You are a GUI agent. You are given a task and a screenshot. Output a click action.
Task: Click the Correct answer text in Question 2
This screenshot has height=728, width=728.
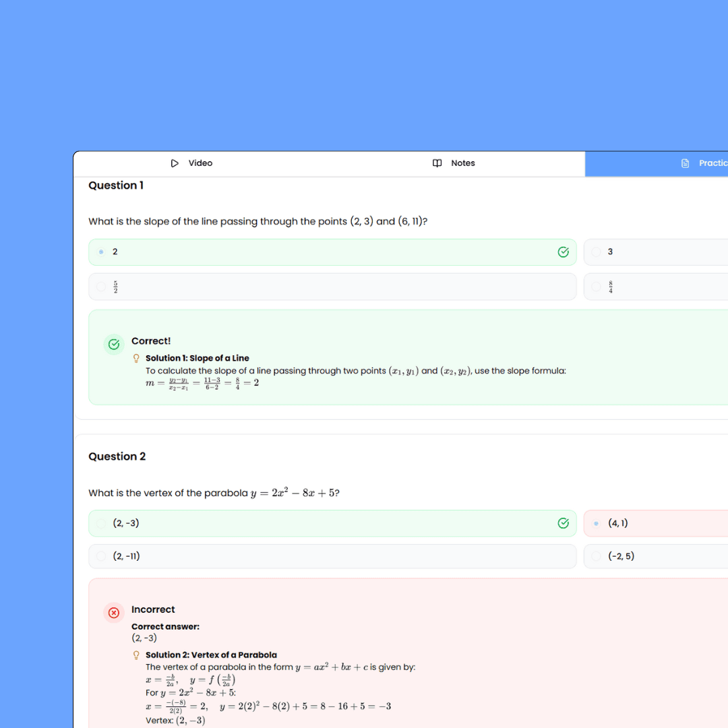point(164,626)
